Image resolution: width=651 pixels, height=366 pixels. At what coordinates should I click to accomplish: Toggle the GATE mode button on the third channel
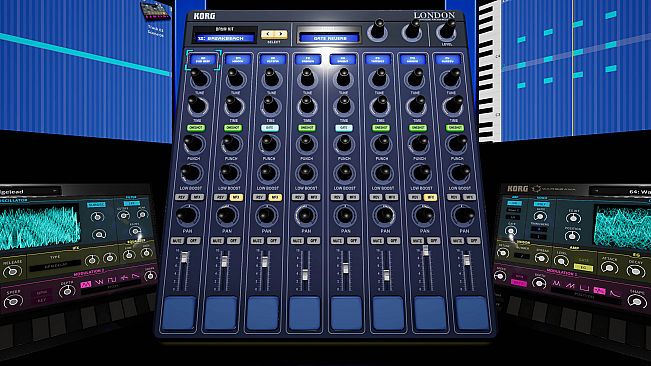tap(270, 128)
